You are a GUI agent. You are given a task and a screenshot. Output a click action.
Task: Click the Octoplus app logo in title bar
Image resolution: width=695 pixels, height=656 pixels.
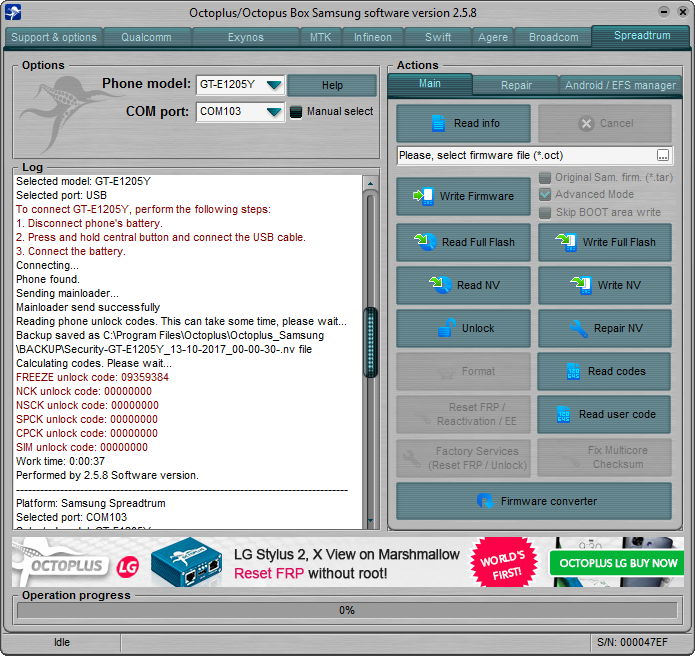point(13,12)
